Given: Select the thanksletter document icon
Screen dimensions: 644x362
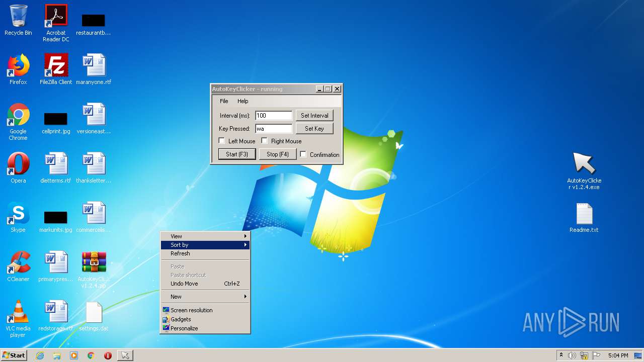Looking at the screenshot, I should pos(94,168).
